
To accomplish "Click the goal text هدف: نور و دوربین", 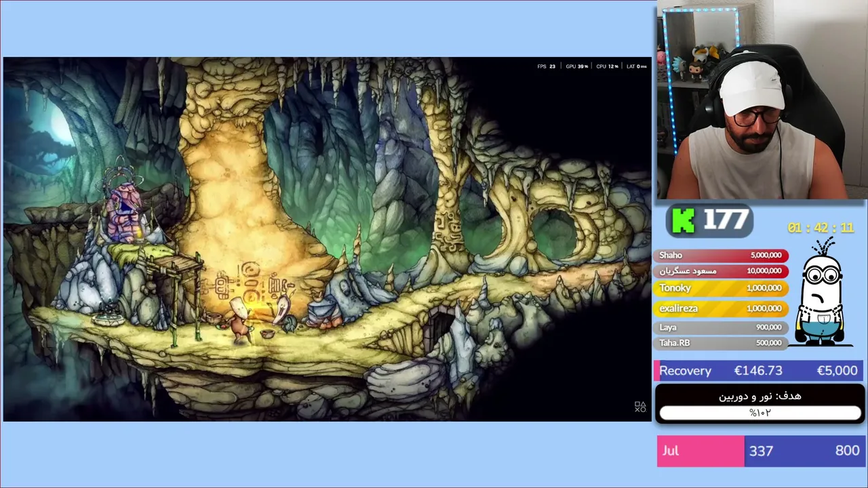I will 760,396.
